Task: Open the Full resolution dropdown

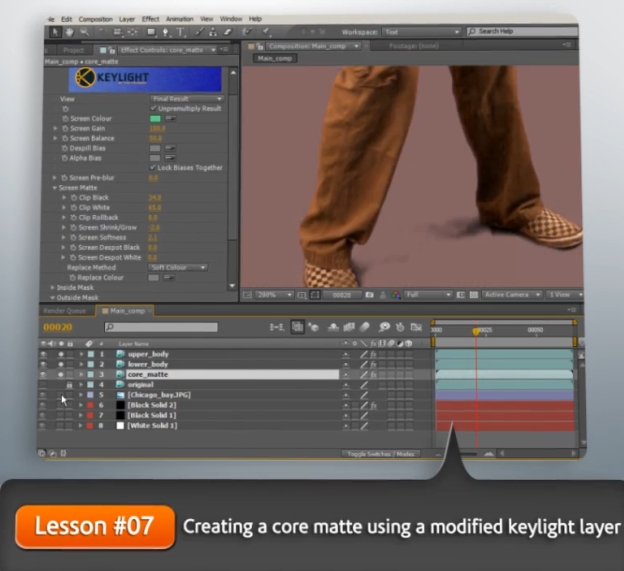Action: coord(428,295)
